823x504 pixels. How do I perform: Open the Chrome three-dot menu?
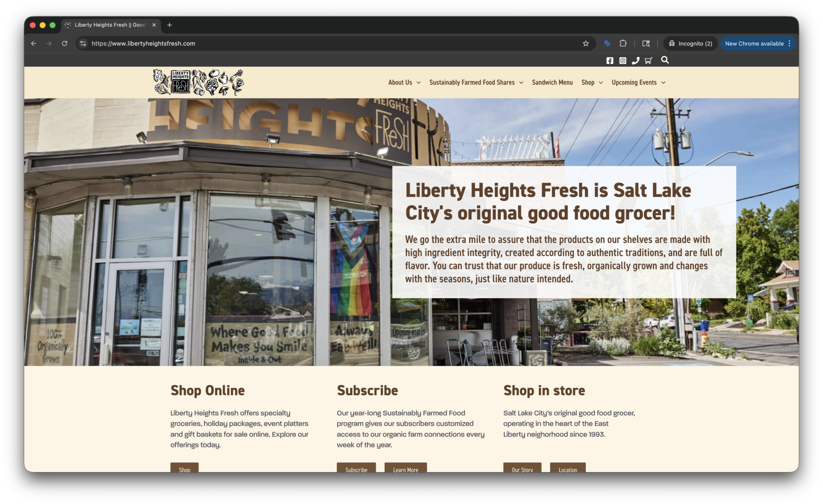point(789,43)
